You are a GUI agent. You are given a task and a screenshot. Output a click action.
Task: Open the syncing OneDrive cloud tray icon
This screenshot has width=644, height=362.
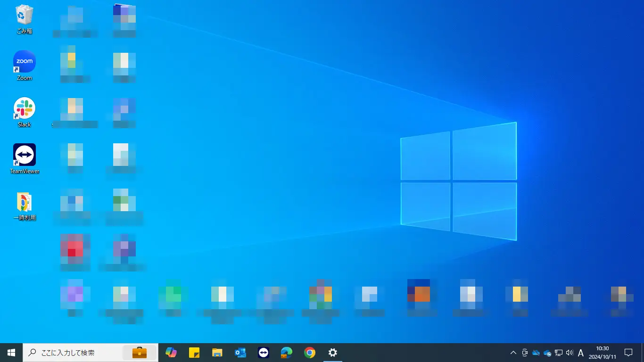[547, 353]
